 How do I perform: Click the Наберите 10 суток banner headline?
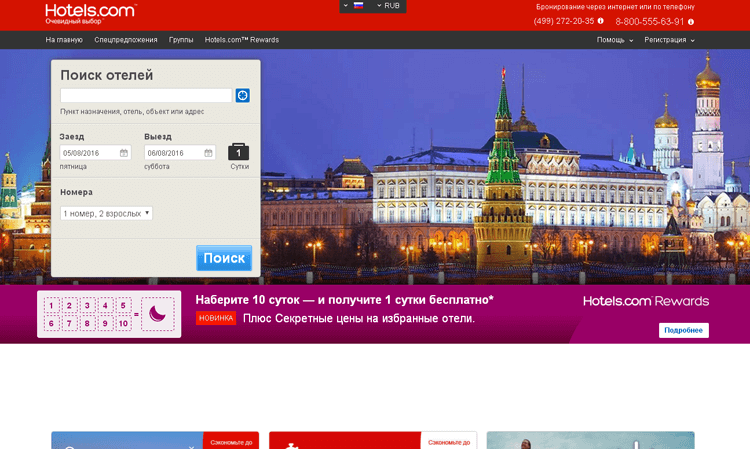tap(344, 300)
